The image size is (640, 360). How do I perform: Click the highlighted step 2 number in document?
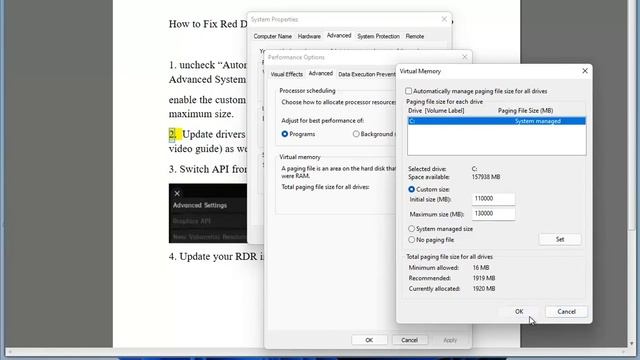173,134
